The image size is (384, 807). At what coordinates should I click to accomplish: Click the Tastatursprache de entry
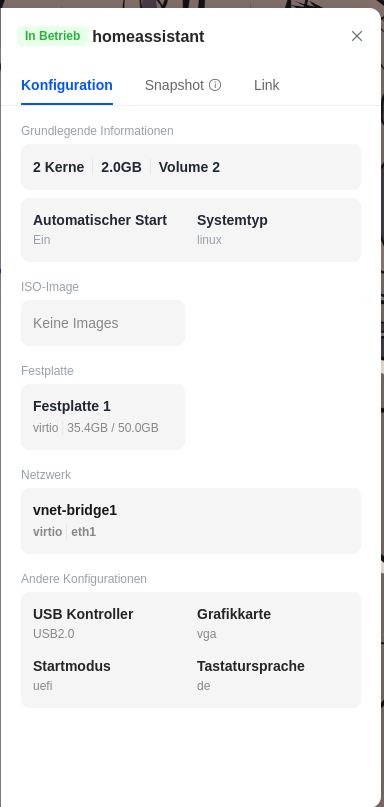tap(251, 675)
